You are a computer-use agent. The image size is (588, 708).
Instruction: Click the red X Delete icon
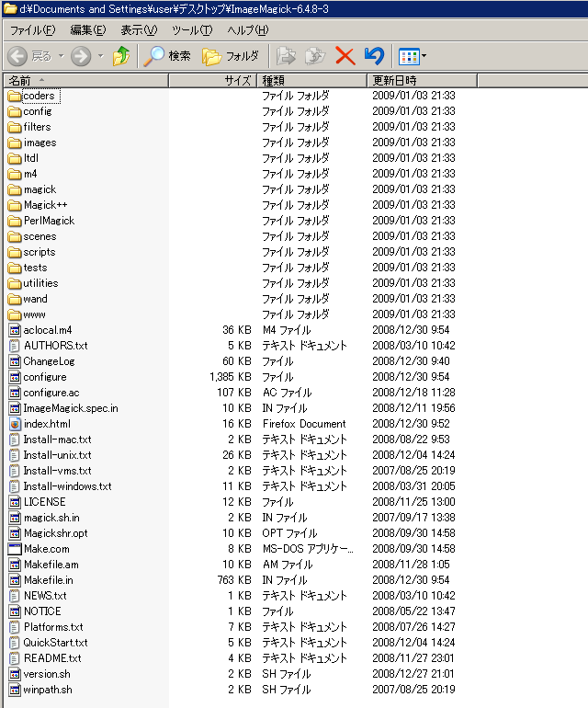(x=345, y=56)
